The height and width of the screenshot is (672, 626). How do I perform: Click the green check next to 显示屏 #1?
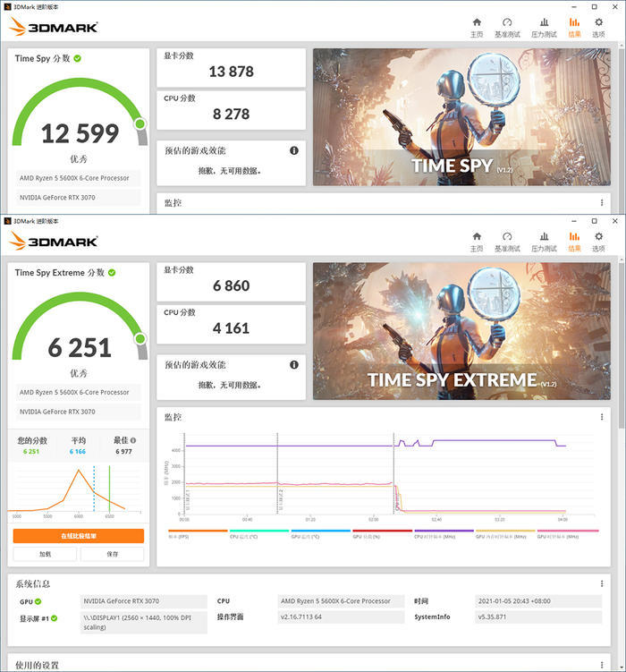point(54,618)
